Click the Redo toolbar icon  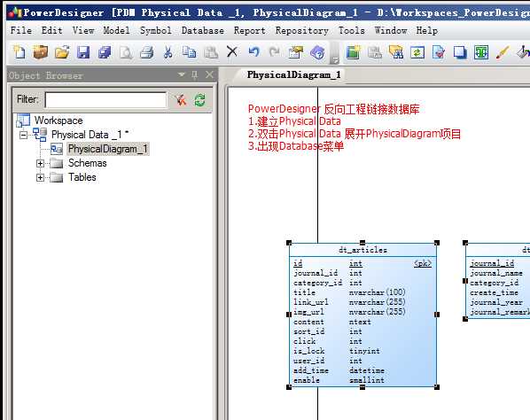point(275,51)
